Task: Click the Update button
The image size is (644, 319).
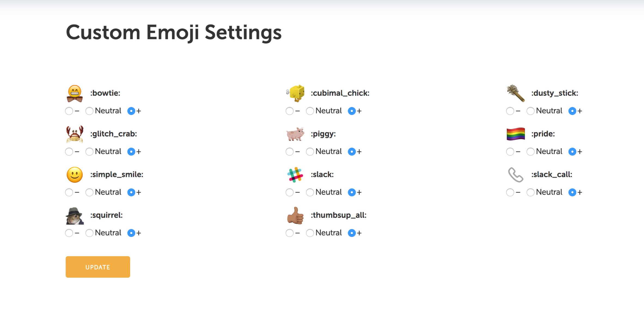Action: coord(98,267)
